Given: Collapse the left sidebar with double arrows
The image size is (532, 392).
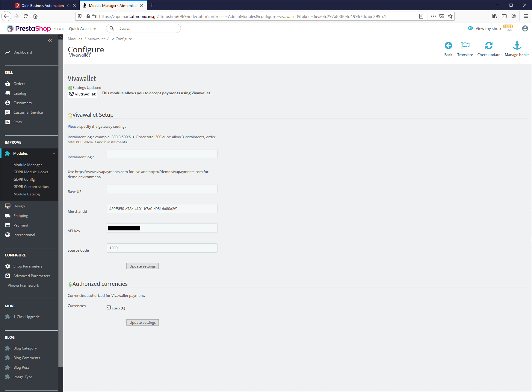Looking at the screenshot, I should tap(50, 40).
